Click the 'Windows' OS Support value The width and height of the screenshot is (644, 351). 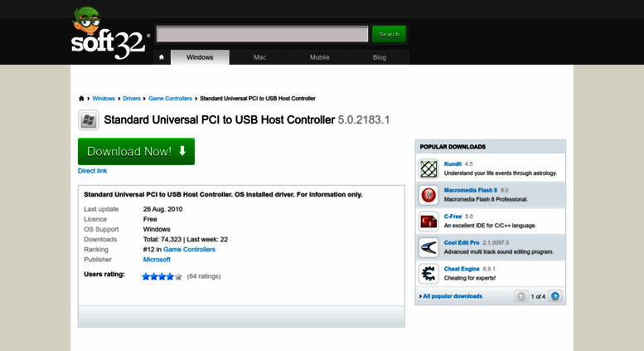pyautogui.click(x=157, y=229)
